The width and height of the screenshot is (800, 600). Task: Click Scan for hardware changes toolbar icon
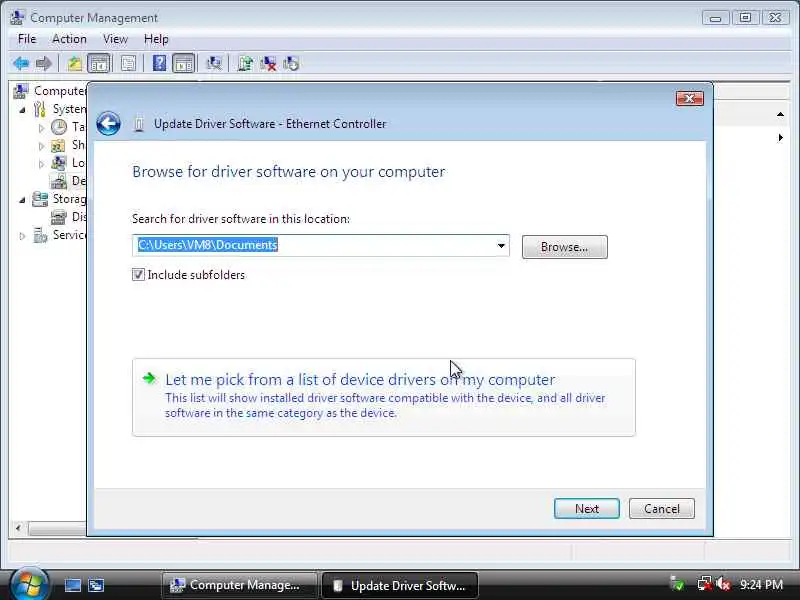pos(214,64)
